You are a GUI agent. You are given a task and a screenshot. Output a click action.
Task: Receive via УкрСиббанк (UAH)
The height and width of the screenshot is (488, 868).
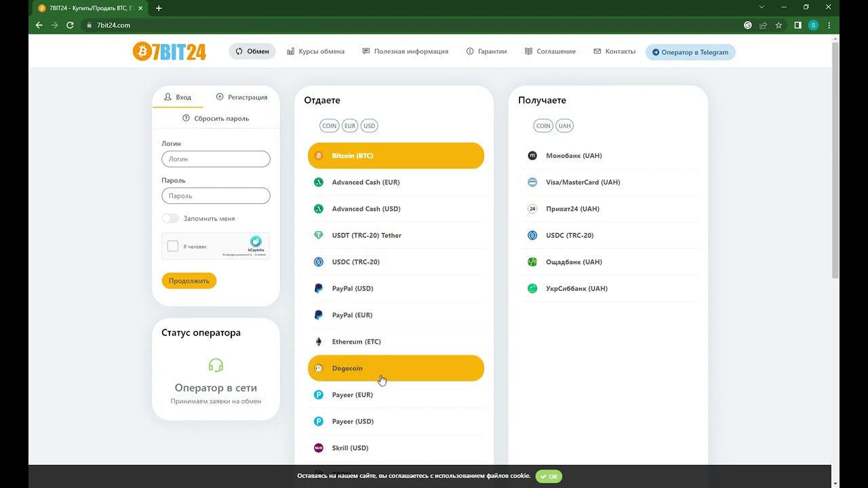(610, 288)
